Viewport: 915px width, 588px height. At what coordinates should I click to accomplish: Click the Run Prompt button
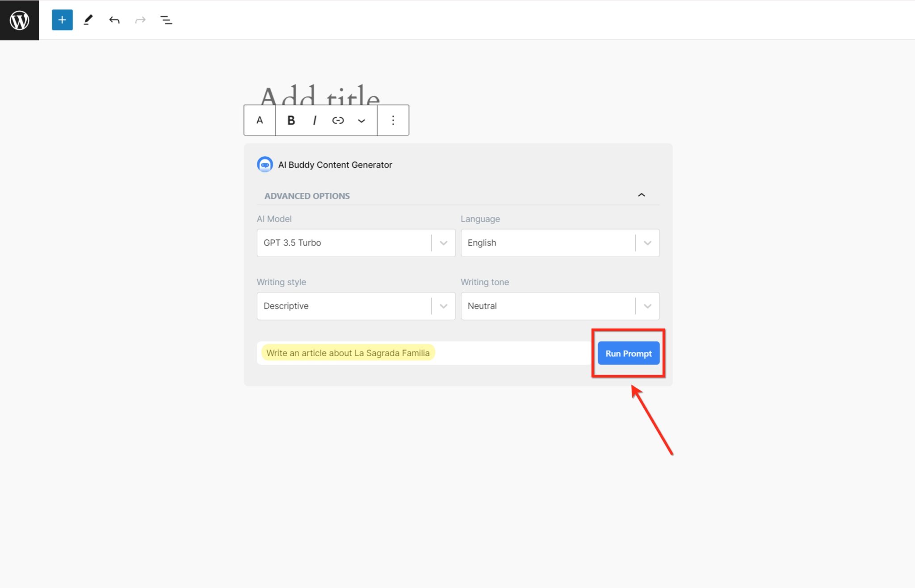pyautogui.click(x=628, y=353)
